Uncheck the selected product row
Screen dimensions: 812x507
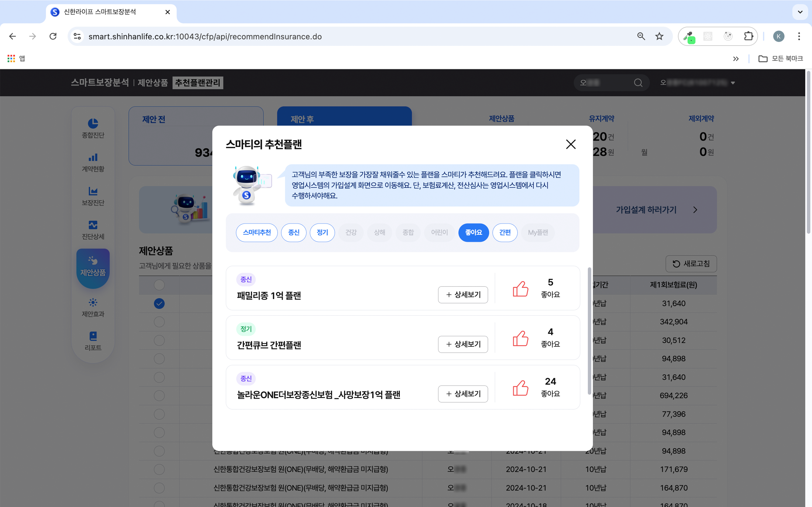[x=159, y=303]
